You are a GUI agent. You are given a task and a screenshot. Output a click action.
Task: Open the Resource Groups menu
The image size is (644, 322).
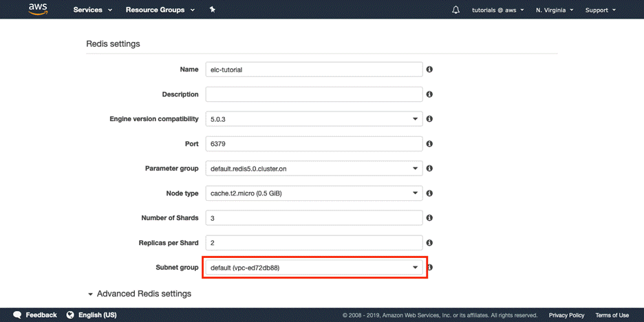(160, 10)
